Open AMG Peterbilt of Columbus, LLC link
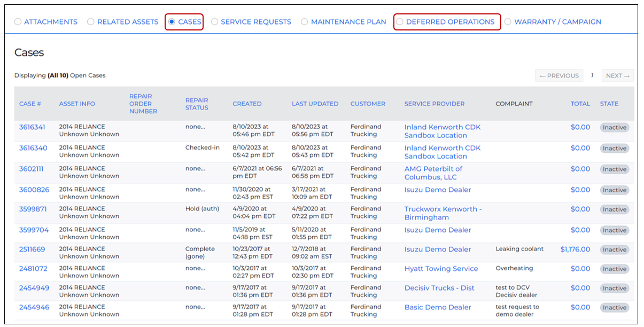644x327 pixels. [x=433, y=173]
